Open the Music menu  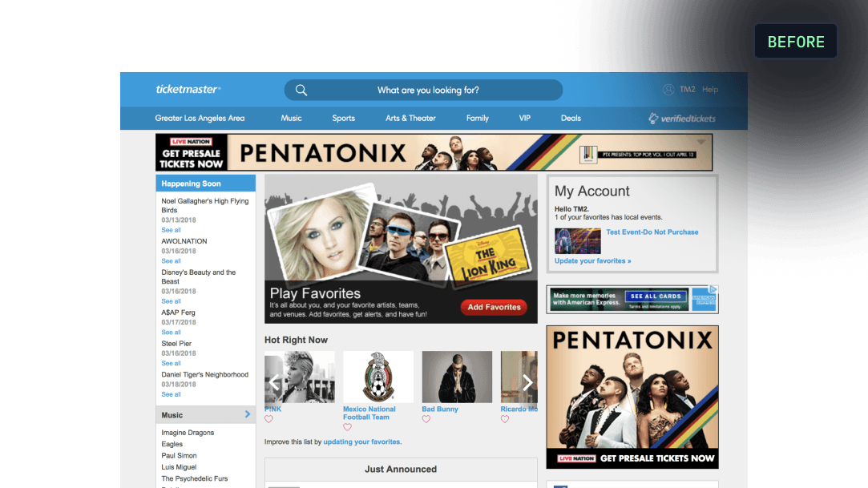tap(291, 119)
